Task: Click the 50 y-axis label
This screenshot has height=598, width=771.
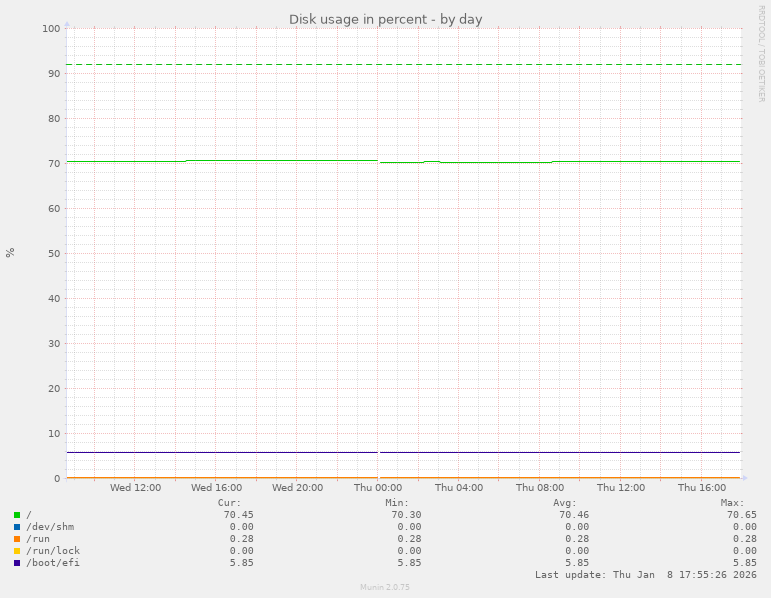Action: pyautogui.click(x=54, y=253)
